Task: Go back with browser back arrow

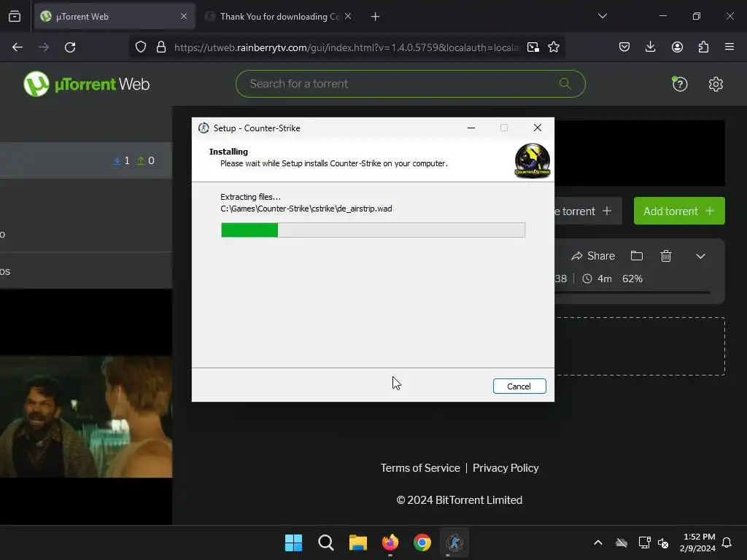Action: (18, 47)
